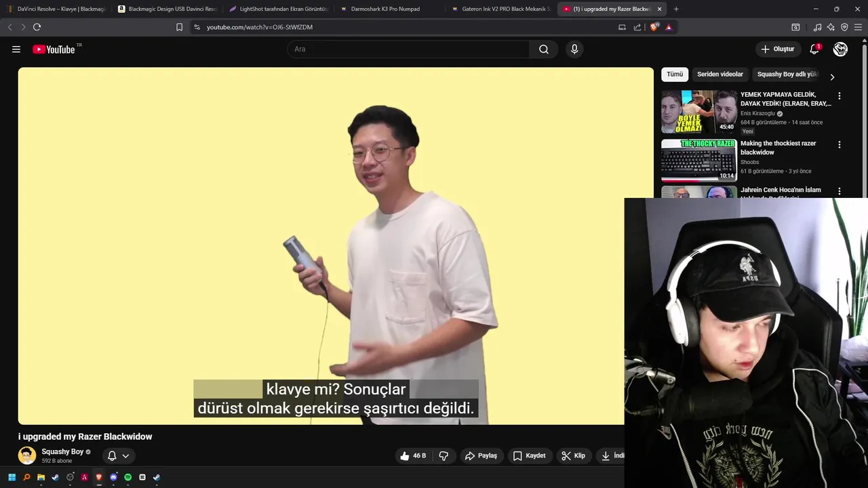This screenshot has height=488, width=868.
Task: Open Squashy Boy channel name link
Action: [62, 451]
